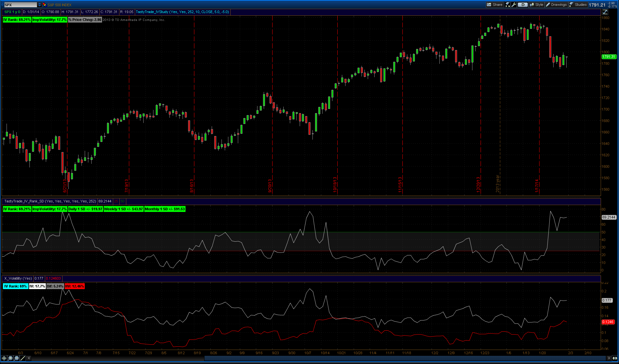Open chart settings wrench icon
Viewport: 619px width, 364px height.
tap(514, 5)
